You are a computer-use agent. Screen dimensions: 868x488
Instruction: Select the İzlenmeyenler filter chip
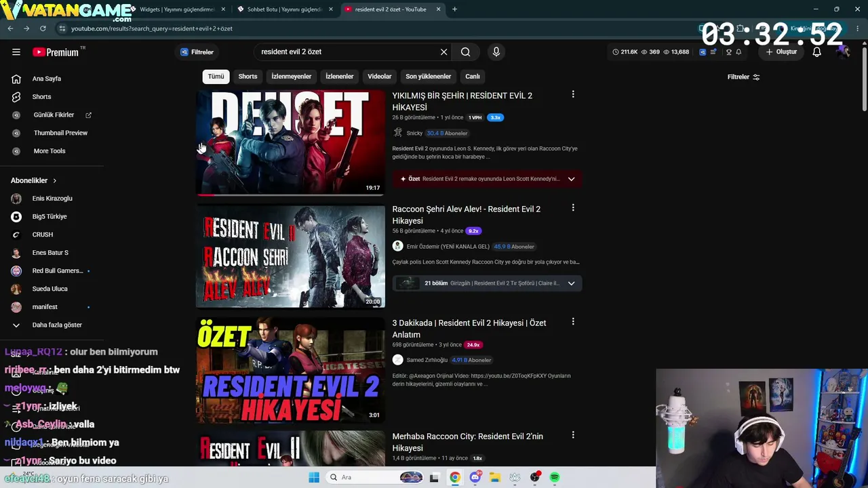292,77
